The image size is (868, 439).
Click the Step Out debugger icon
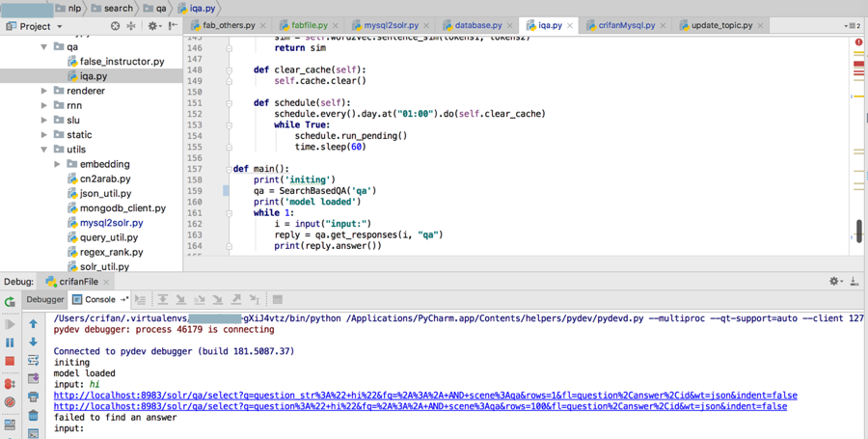click(236, 300)
